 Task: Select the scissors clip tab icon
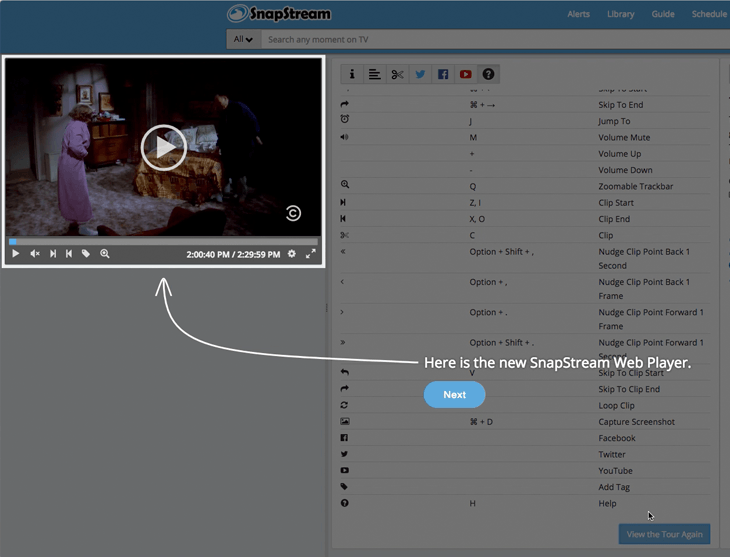[397, 74]
